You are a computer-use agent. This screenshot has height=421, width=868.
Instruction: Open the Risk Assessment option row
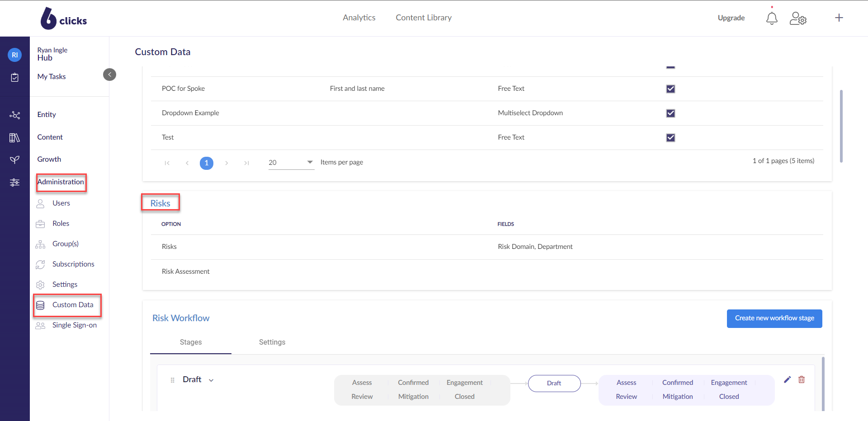186,271
